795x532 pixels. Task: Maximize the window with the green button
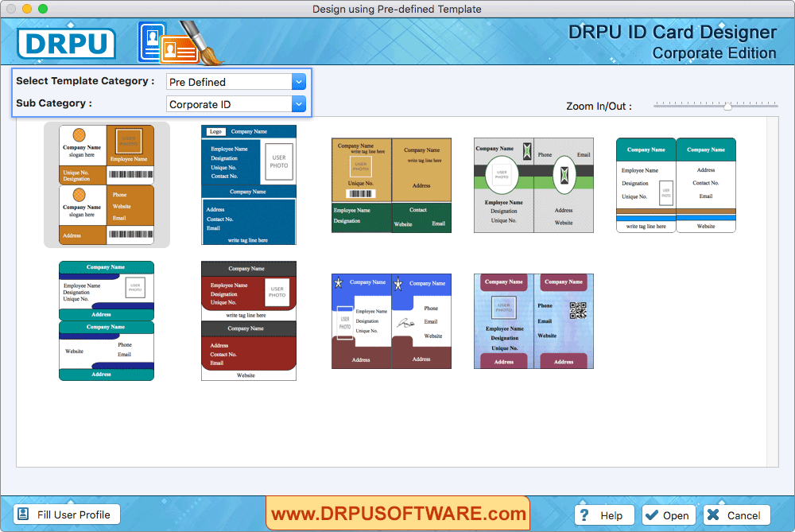pos(43,9)
